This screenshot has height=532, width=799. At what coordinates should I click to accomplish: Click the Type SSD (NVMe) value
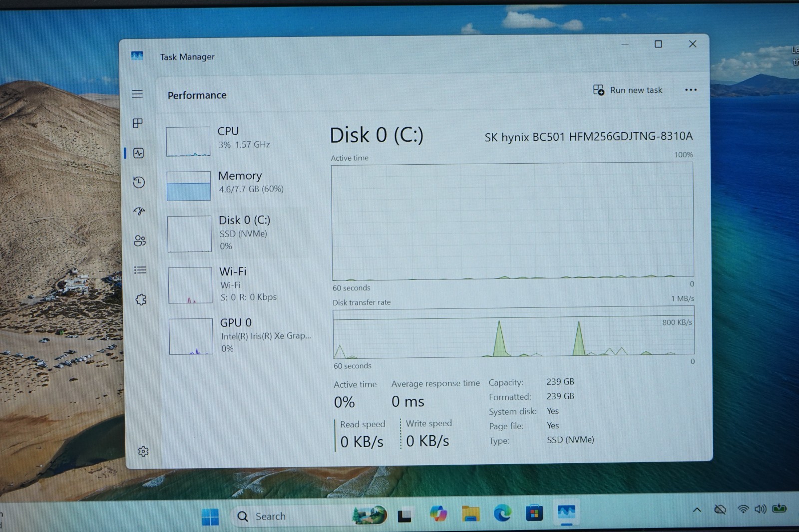tap(570, 440)
